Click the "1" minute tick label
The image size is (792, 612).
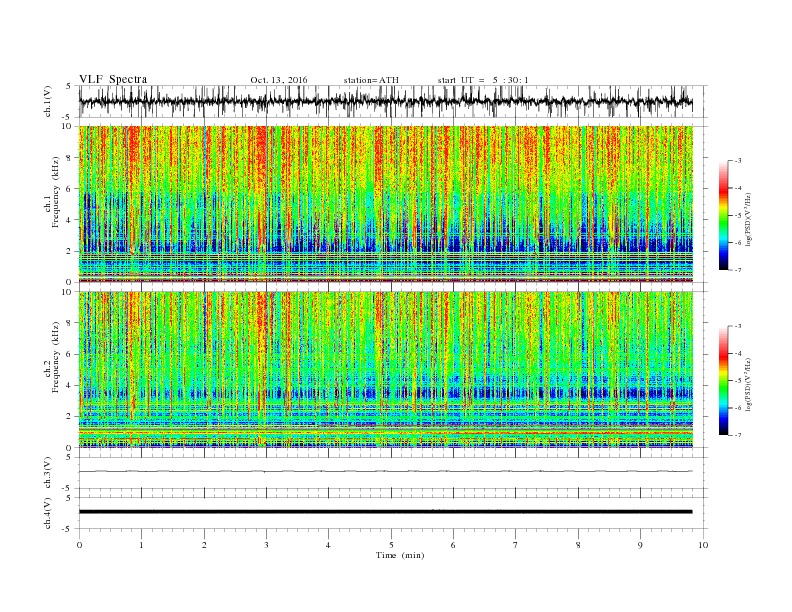click(x=142, y=545)
